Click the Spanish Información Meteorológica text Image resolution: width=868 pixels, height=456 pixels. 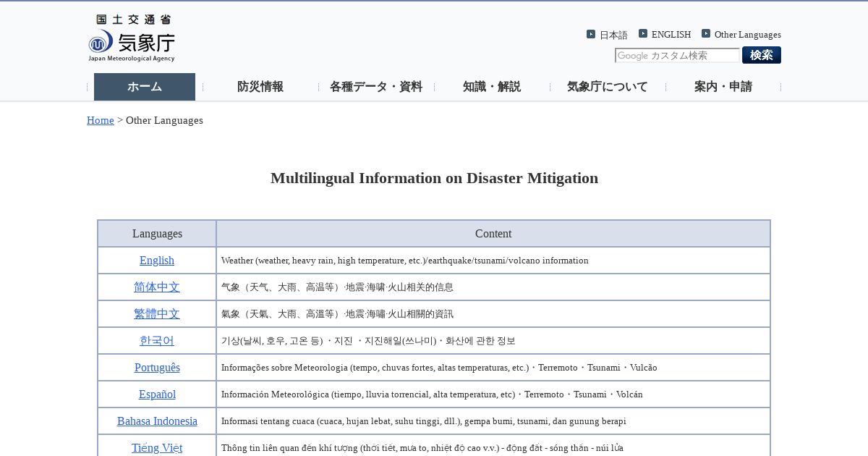(x=432, y=394)
